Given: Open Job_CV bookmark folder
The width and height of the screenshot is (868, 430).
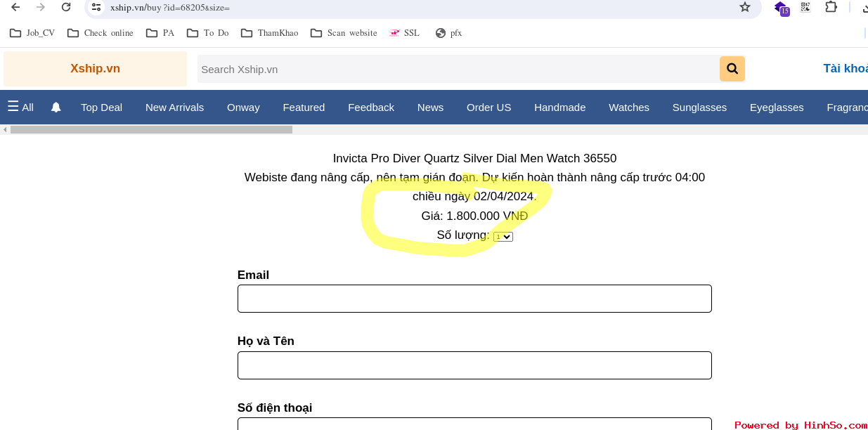Looking at the screenshot, I should 32,33.
